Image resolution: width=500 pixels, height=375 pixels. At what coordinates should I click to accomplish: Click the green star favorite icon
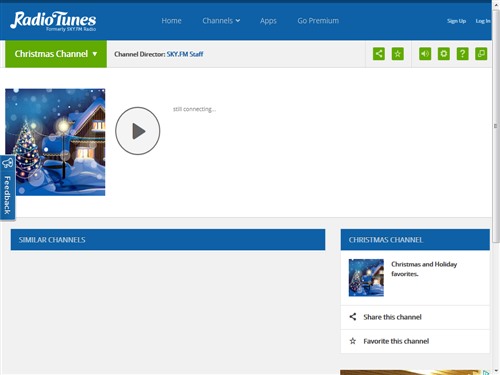[x=397, y=54]
